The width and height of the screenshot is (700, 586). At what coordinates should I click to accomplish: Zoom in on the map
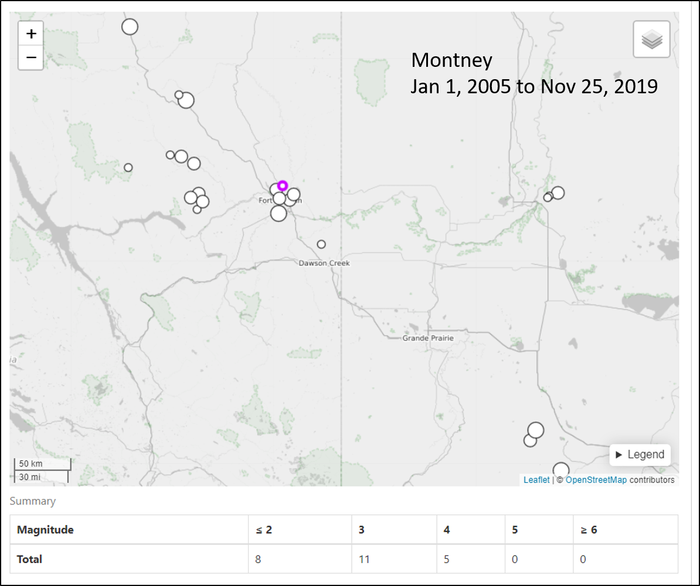point(31,34)
